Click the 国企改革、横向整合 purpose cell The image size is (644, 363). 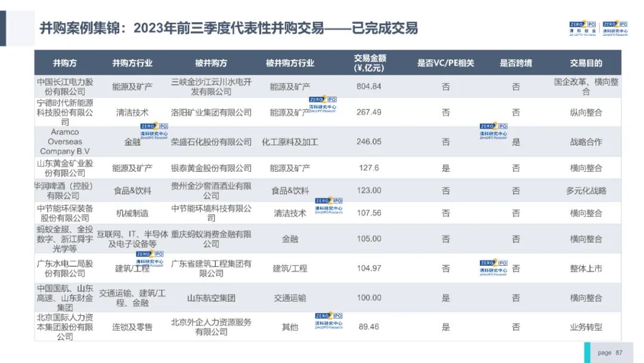586,87
